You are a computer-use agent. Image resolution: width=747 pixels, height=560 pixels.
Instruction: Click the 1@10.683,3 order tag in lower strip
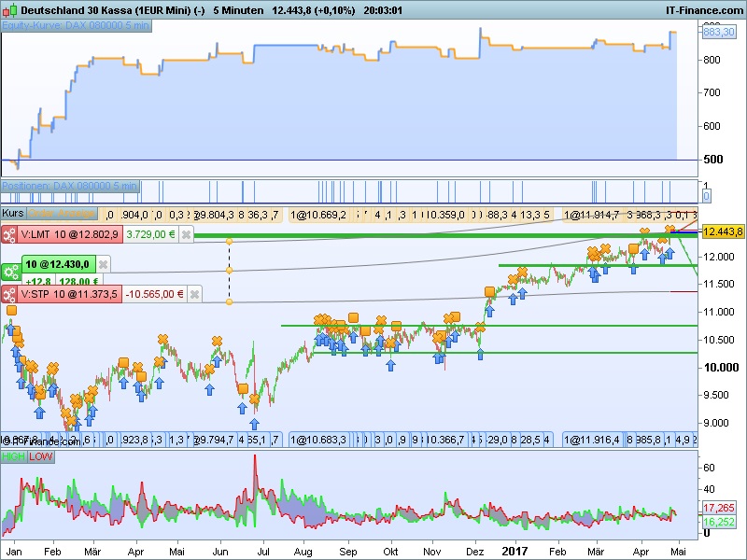pyautogui.click(x=318, y=440)
